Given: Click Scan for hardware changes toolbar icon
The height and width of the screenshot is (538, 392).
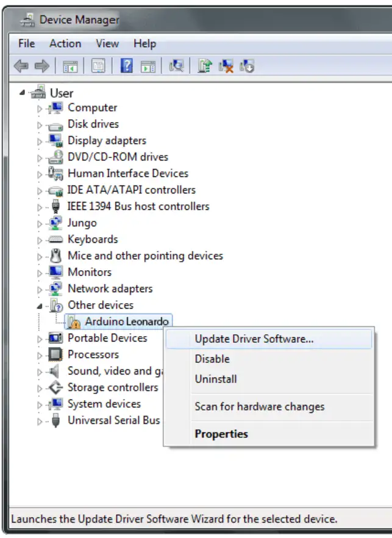Looking at the screenshot, I should pos(177,66).
